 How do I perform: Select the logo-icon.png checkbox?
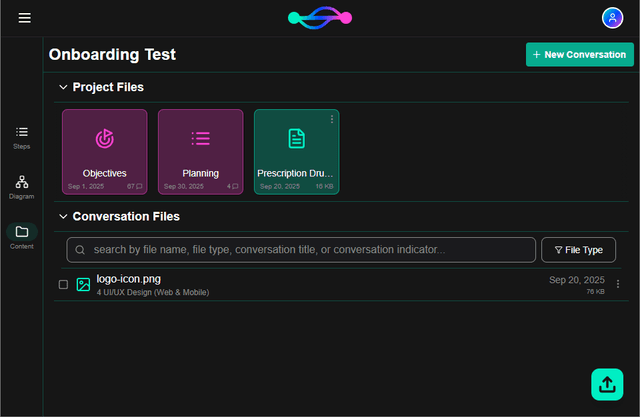pos(63,284)
